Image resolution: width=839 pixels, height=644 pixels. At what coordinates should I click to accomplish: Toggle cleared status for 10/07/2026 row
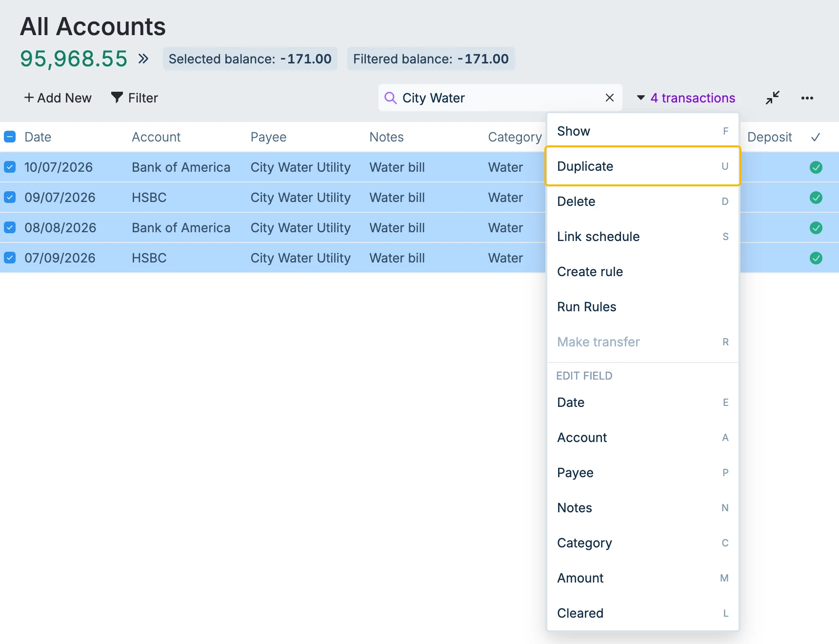816,167
